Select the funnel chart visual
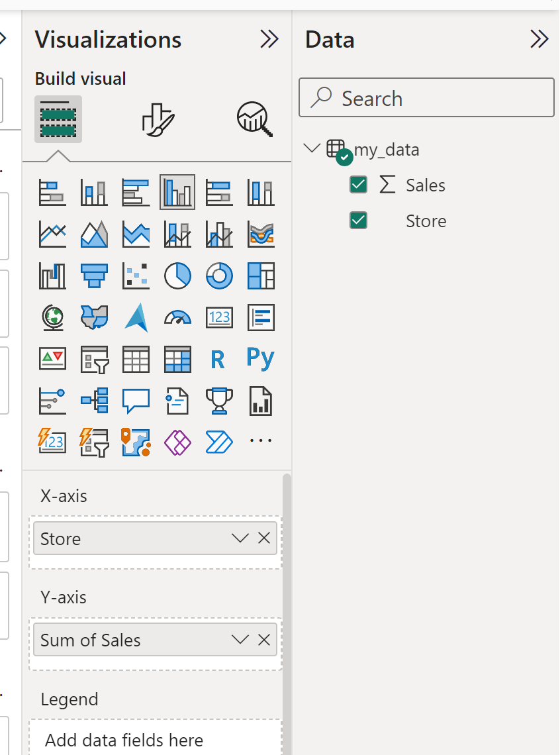560x755 pixels. (x=94, y=276)
